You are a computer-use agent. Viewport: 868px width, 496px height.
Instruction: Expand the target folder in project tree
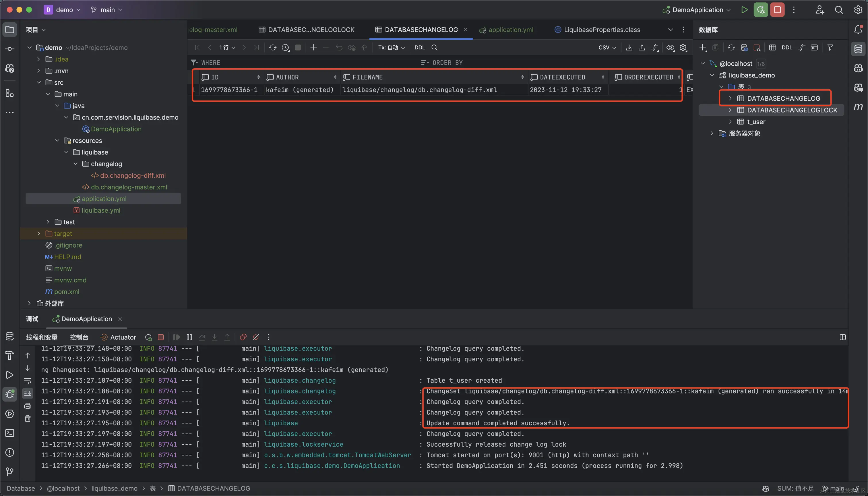coord(38,234)
